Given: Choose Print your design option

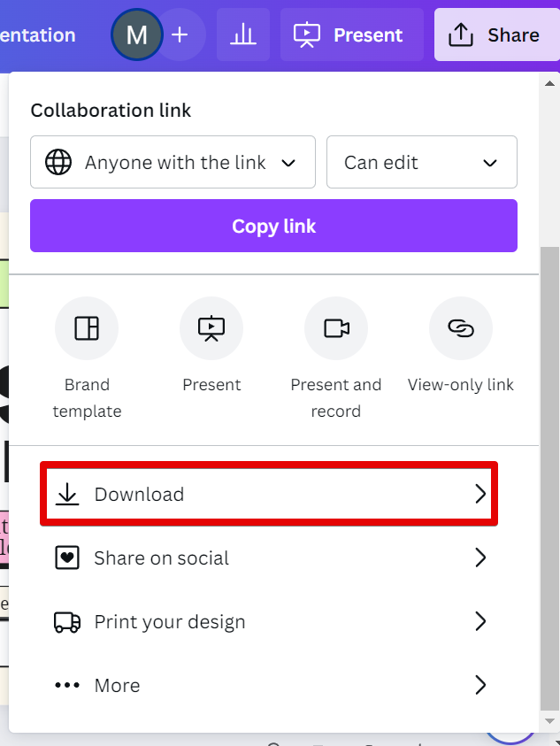Looking at the screenshot, I should coord(169,621).
